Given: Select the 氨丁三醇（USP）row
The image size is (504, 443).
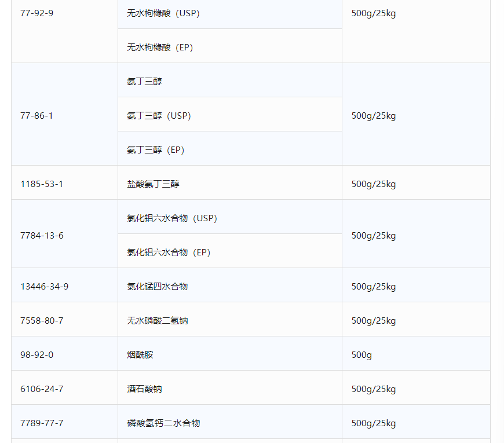Looking at the screenshot, I should pyautogui.click(x=159, y=116).
